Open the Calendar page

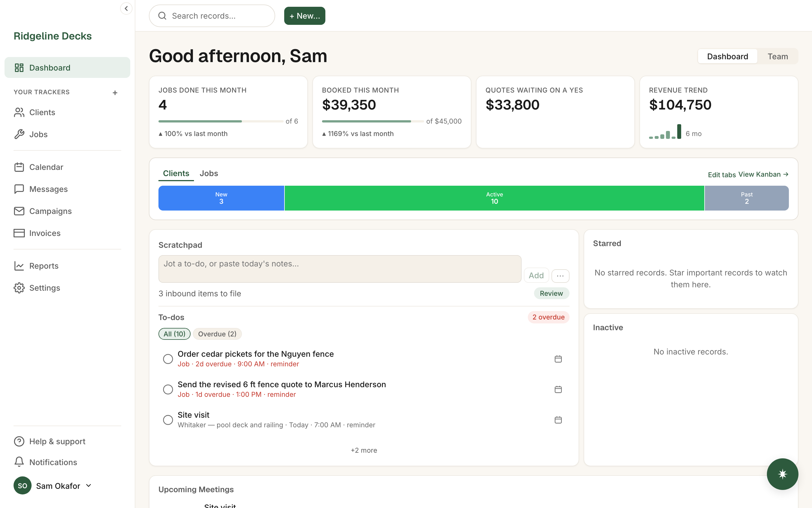[67, 167]
